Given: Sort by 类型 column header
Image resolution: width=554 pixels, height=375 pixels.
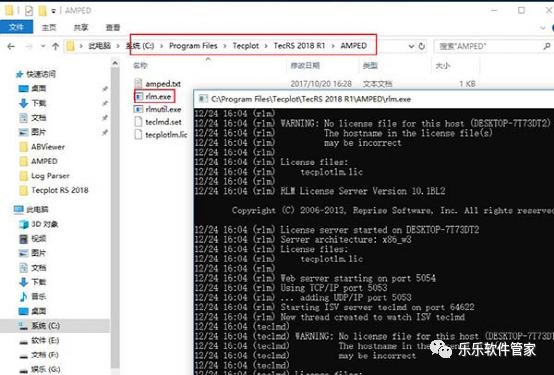Looking at the screenshot, I should click(370, 65).
